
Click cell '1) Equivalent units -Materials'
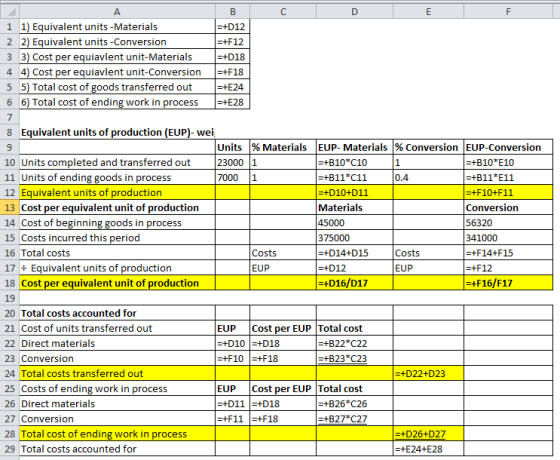tap(117, 27)
